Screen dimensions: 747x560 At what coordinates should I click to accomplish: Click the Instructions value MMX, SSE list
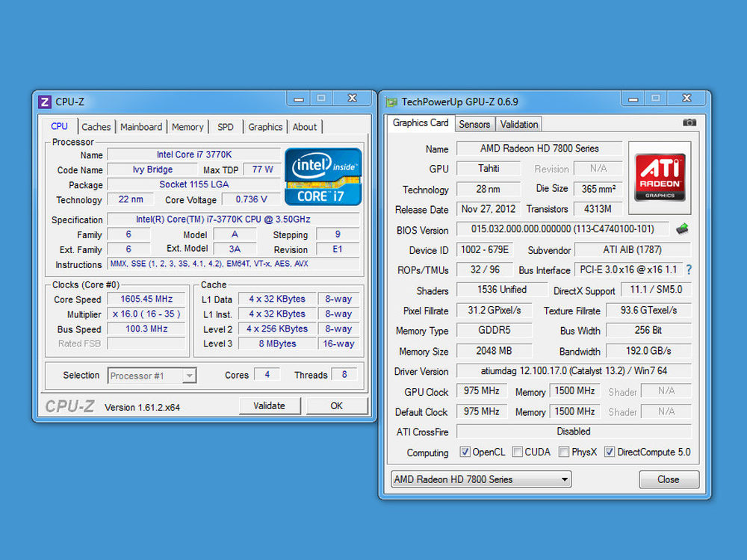tap(233, 264)
